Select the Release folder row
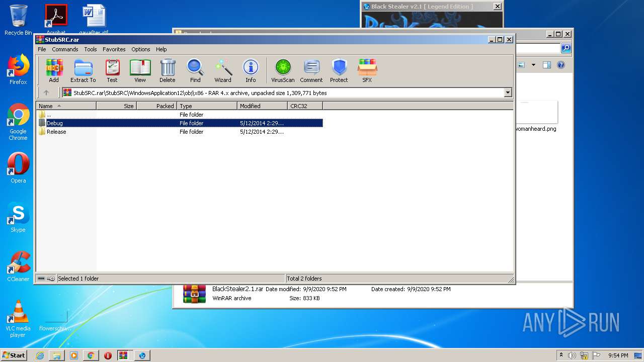 [x=180, y=132]
